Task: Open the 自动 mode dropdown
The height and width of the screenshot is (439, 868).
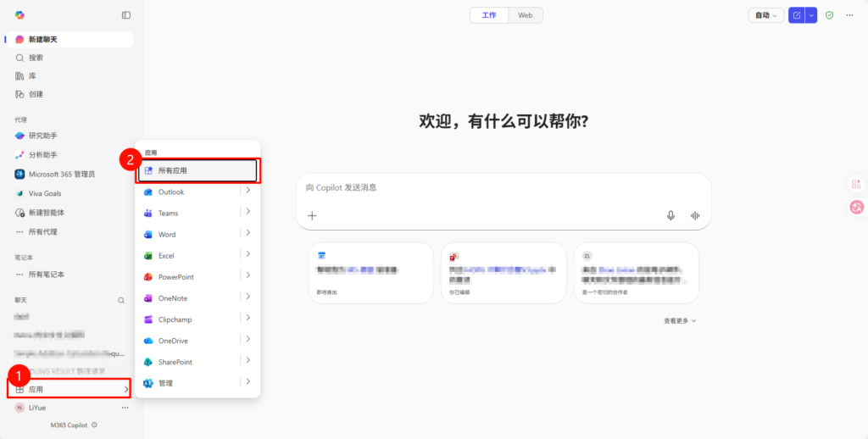Action: (x=765, y=15)
